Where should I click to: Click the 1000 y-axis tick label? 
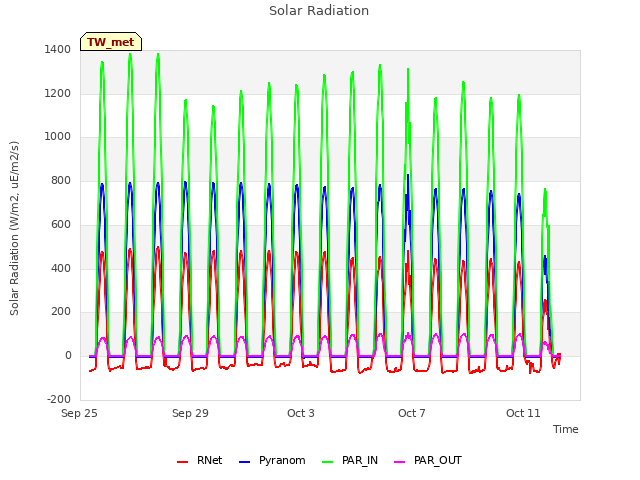[x=58, y=137]
